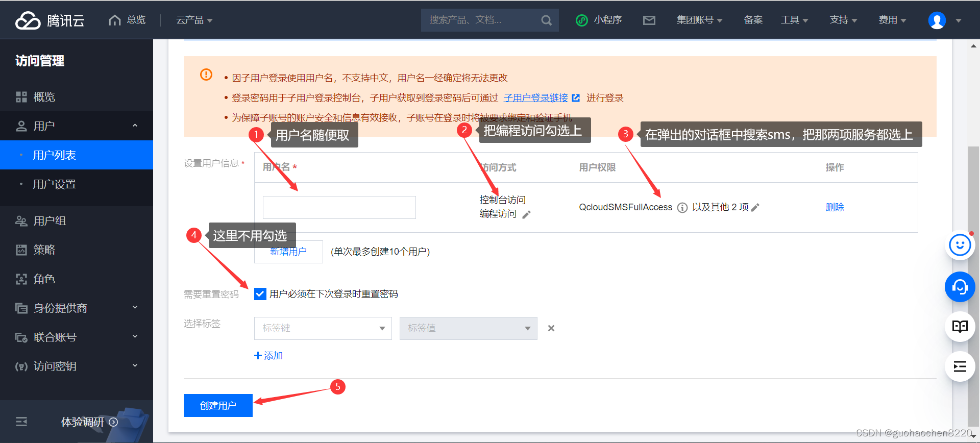Click the orange warning notice icon
Screen dimensions: 980x443
(x=206, y=75)
